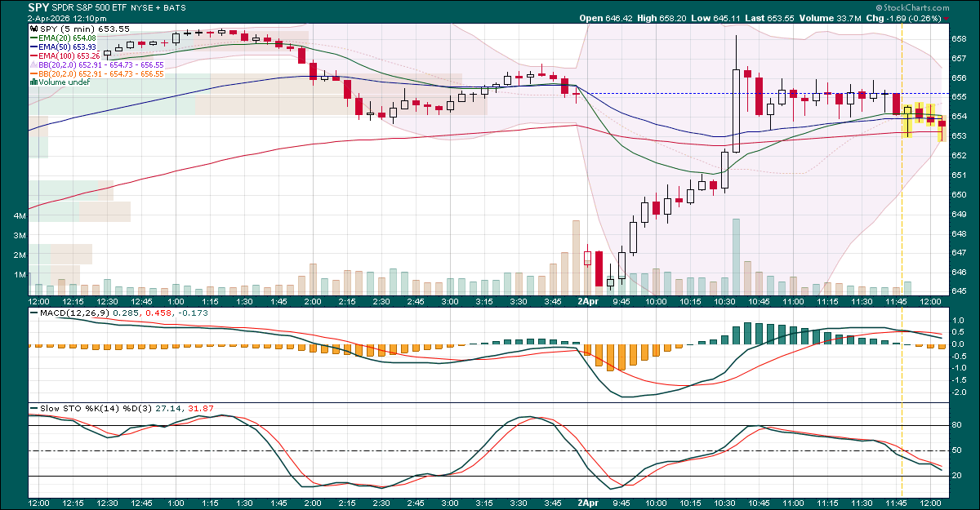Viewport: 980px width, 510px height.
Task: Click the 2-Apr-2026 12:10pm timestamp
Action: coord(65,18)
